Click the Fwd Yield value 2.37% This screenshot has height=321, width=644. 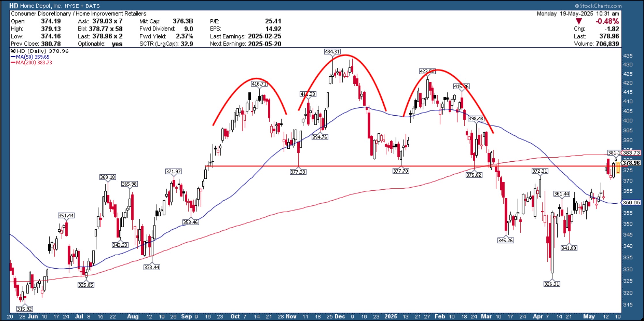coord(184,36)
